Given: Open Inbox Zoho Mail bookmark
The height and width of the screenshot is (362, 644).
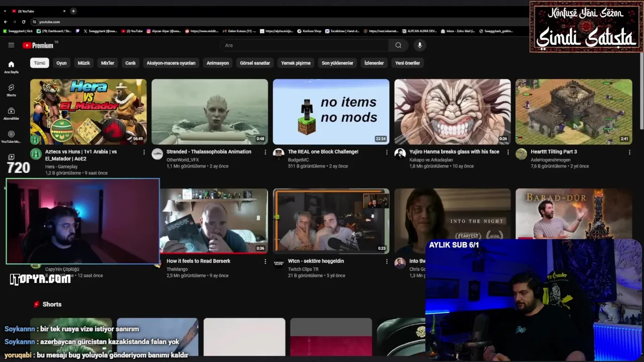Looking at the screenshot, I should coord(458,31).
